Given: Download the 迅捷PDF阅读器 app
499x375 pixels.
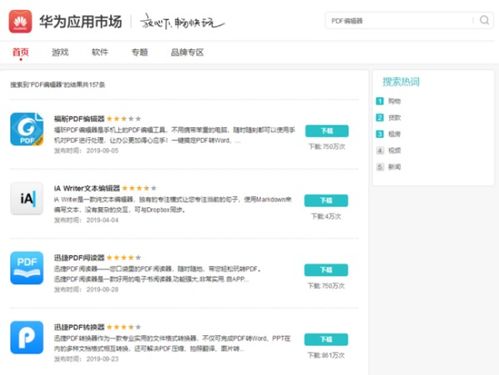Looking at the screenshot, I should pos(326,270).
